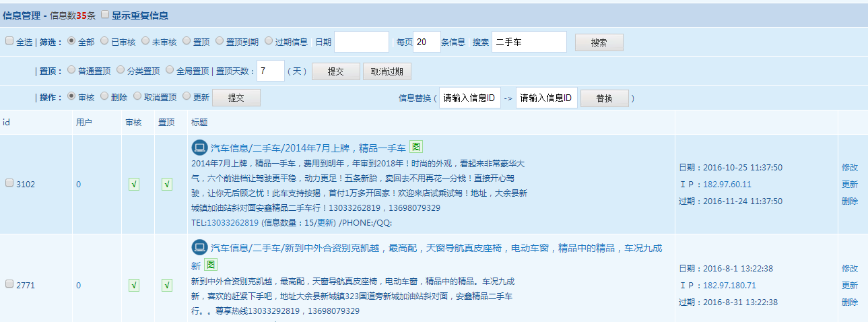Select the 未审核 filter radio button
868x322 pixels.
coord(145,41)
